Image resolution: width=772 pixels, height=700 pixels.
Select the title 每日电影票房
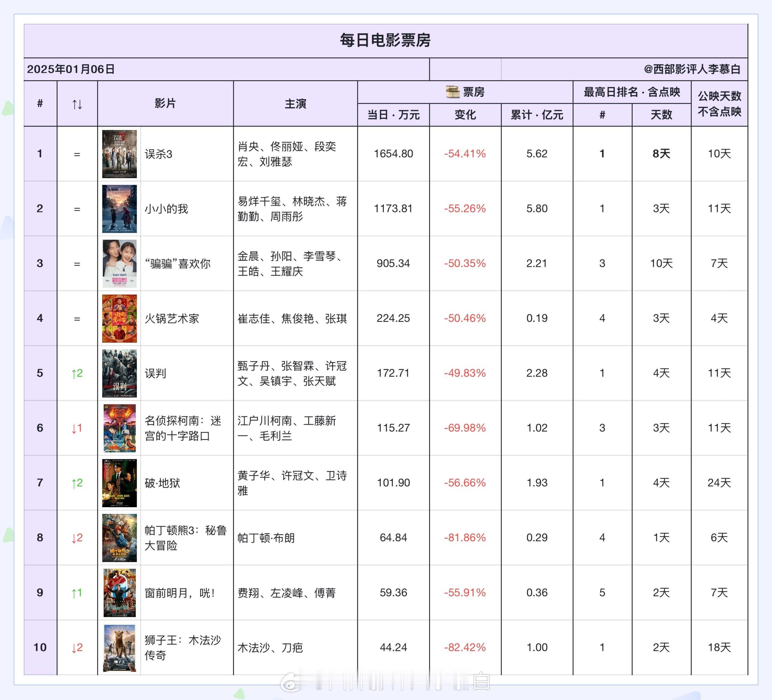(x=385, y=40)
